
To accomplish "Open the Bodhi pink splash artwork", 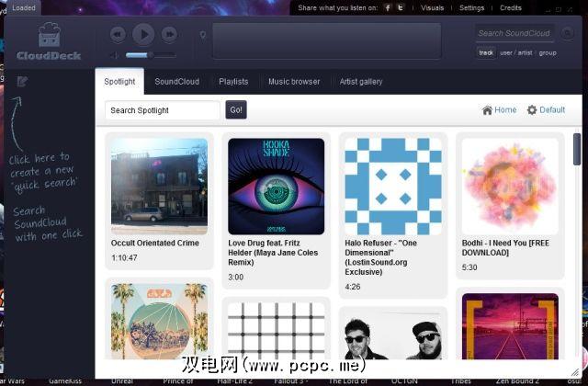I will pos(510,187).
